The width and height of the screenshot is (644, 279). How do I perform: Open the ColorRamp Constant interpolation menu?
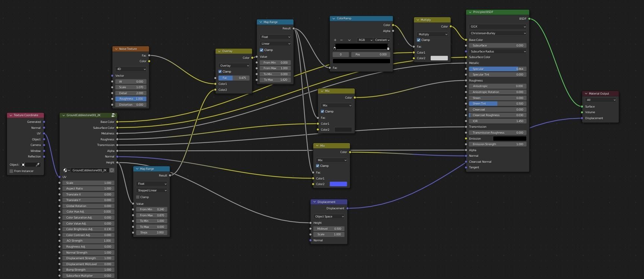click(x=382, y=40)
